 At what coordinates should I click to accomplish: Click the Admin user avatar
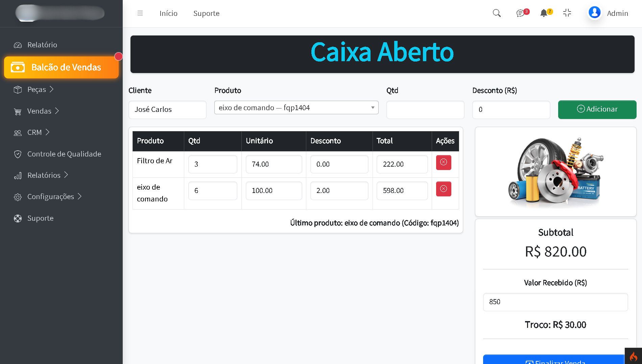[594, 13]
